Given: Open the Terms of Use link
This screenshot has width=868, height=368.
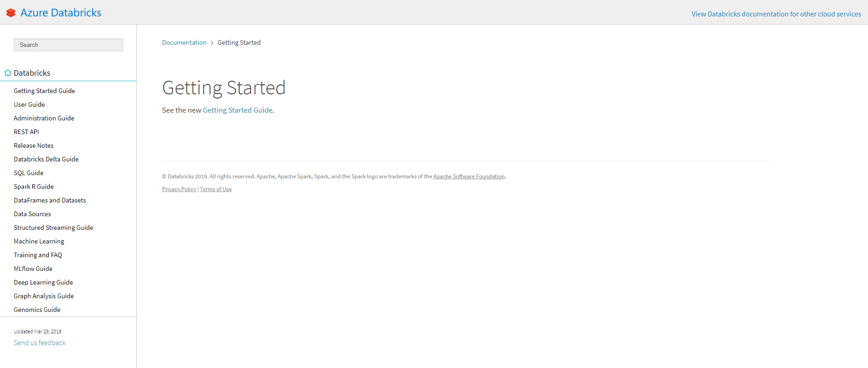Looking at the screenshot, I should tap(216, 189).
